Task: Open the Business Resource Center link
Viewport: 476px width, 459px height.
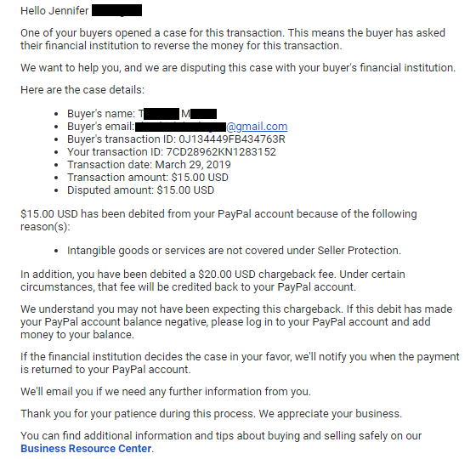Action: click(86, 449)
